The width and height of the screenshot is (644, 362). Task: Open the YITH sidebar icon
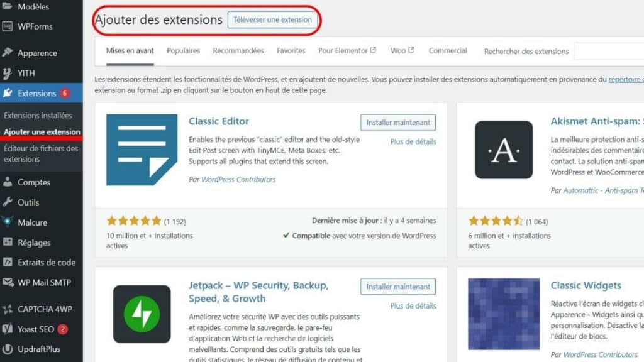point(8,73)
